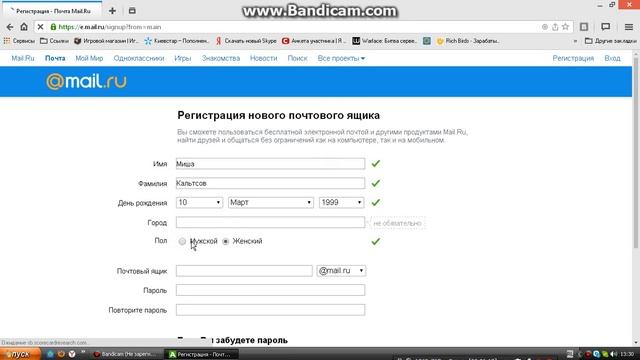Open the Сервисы apps bookmark
Image resolution: width=640 pixels, height=360 pixels.
coord(19,41)
